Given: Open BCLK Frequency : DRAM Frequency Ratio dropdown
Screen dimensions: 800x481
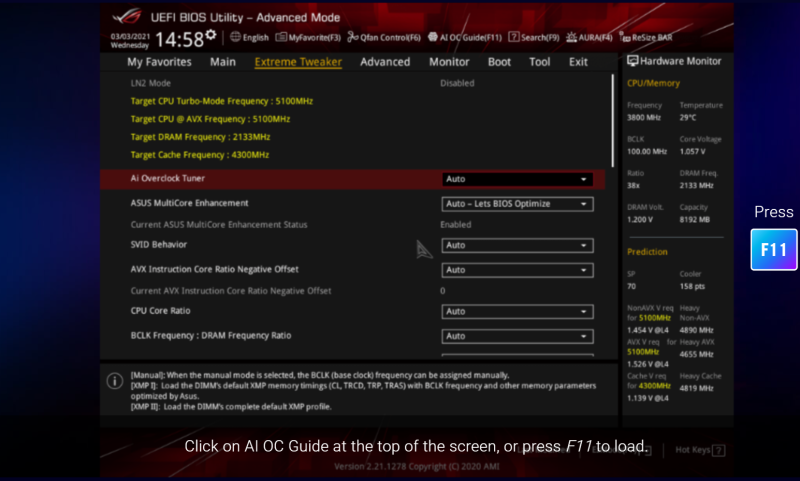Looking at the screenshot, I should point(517,336).
